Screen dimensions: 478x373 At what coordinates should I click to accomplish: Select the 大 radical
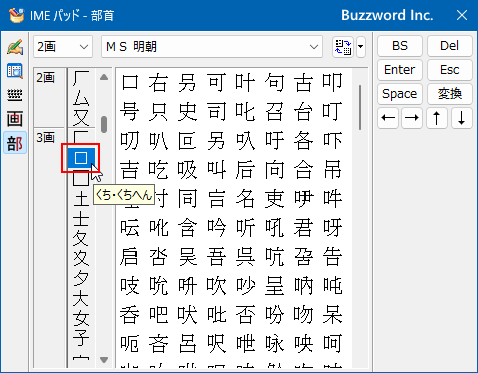(x=81, y=298)
